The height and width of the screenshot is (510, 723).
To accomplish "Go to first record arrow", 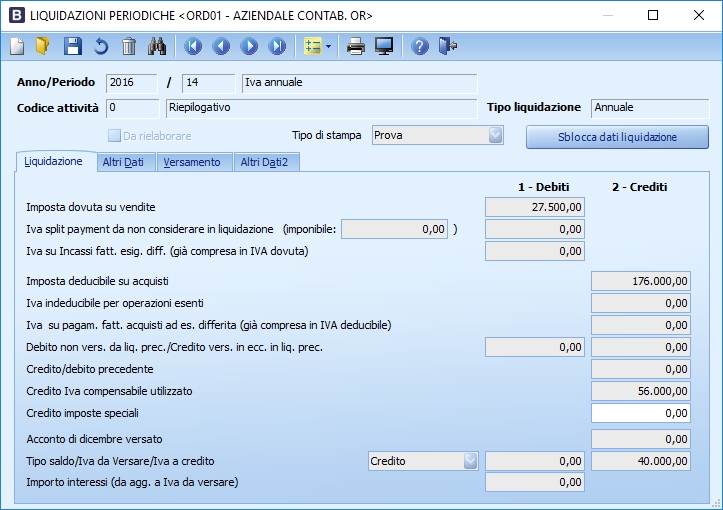I will click(x=193, y=46).
